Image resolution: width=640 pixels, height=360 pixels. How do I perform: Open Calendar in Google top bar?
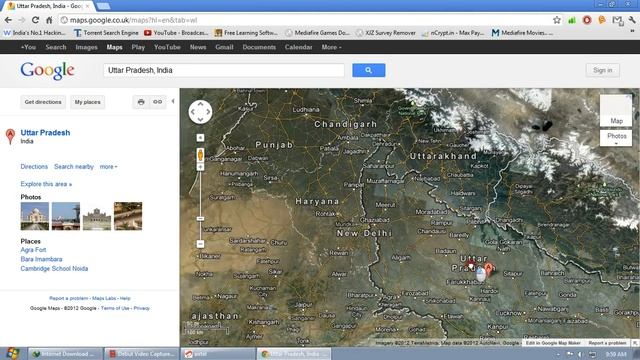(298, 47)
